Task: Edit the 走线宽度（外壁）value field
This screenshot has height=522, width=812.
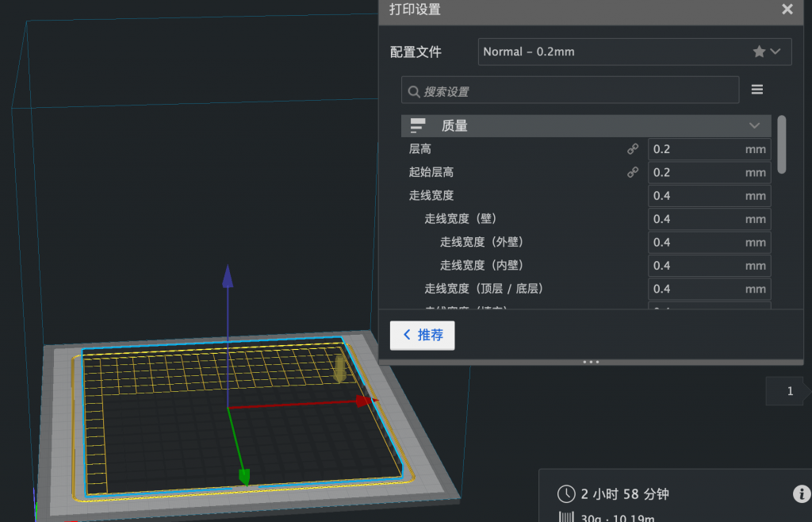Action: [x=710, y=243]
